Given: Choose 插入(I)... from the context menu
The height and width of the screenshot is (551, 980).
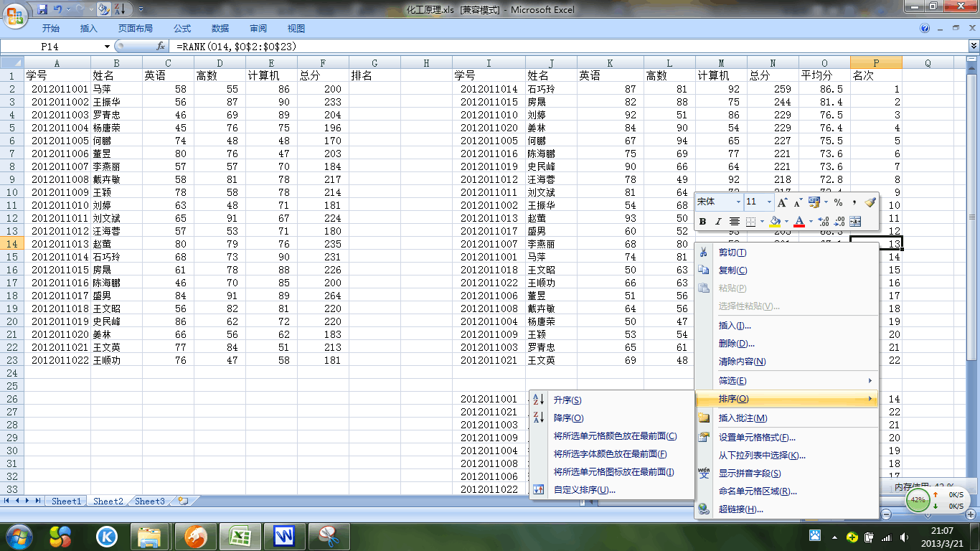Looking at the screenshot, I should click(x=786, y=326).
